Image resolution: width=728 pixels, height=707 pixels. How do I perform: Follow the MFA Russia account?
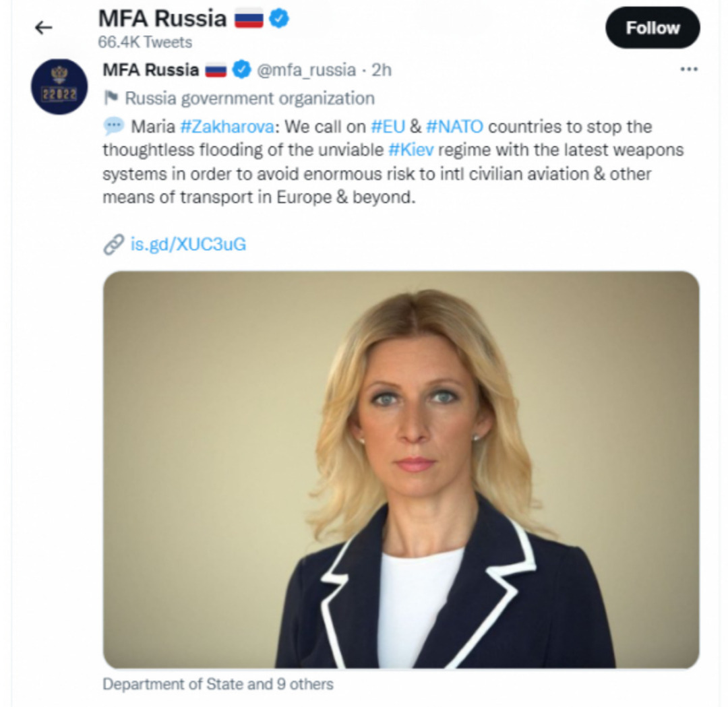653,28
